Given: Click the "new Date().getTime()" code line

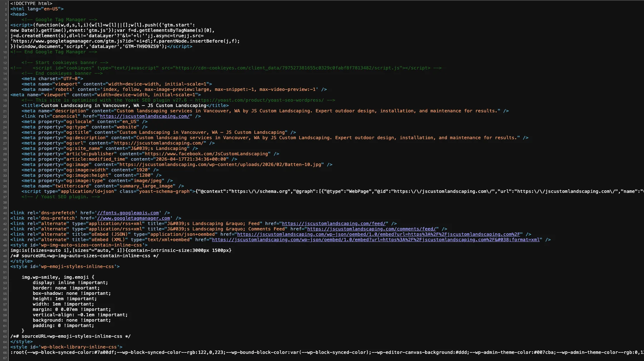Looking at the screenshot, I should 112,30.
